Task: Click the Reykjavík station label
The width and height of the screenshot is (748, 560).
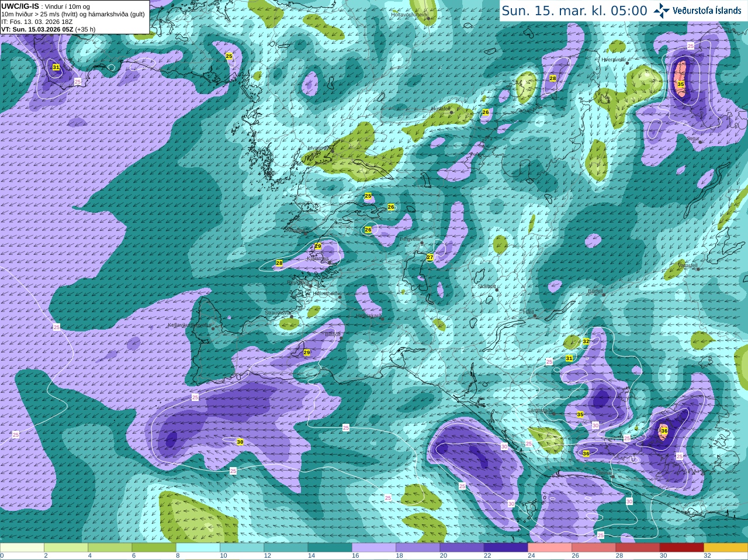Action: 297,282
